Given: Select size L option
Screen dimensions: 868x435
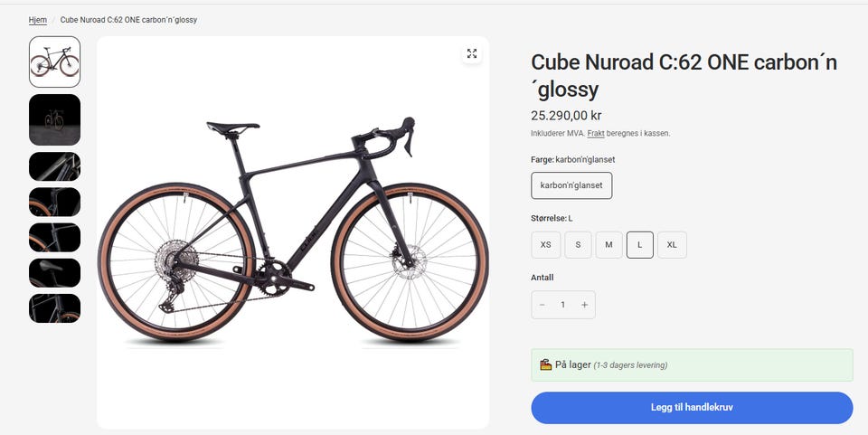Looking at the screenshot, I should tap(639, 245).
